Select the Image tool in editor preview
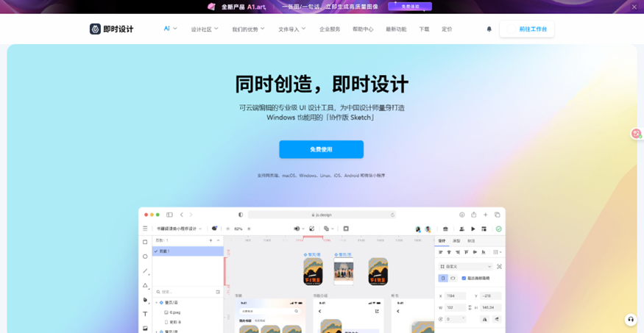The width and height of the screenshot is (644, 333). [145, 328]
